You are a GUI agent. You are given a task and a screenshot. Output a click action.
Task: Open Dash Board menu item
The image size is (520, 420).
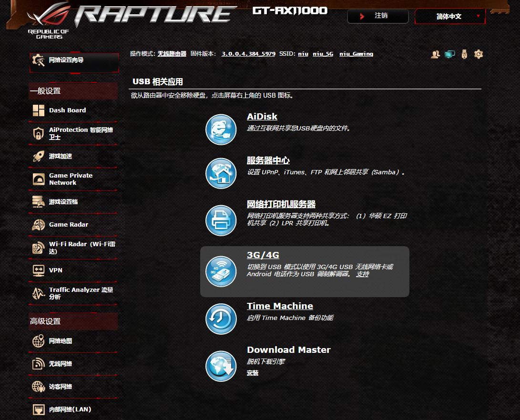(67, 110)
